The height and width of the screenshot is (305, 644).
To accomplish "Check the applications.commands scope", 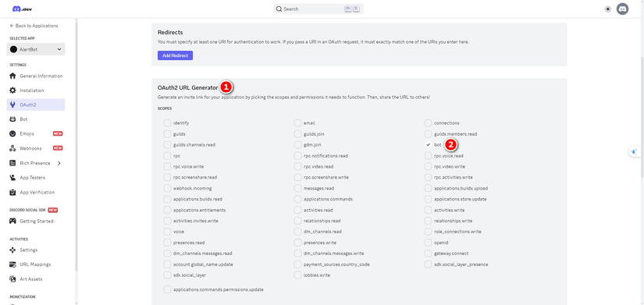I will click(297, 199).
